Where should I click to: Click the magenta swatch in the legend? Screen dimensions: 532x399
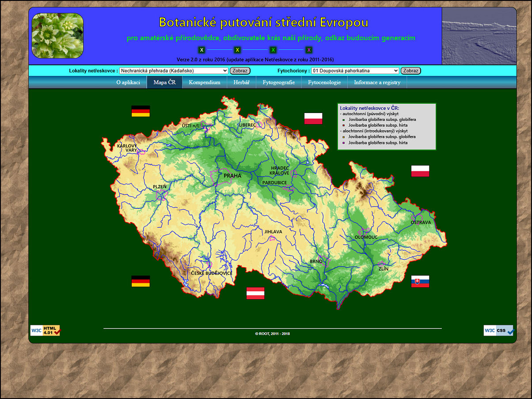(344, 143)
